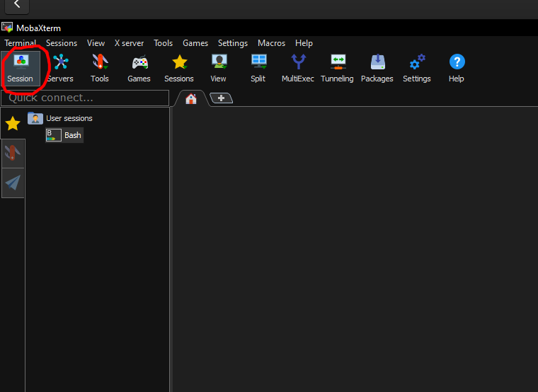The height and width of the screenshot is (392, 538).
Task: Open the Settings gears toolbar icon
Action: [417, 68]
